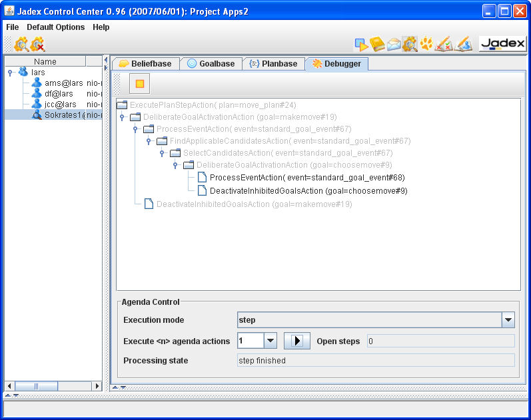
Task: Click the orange stop square debugger button
Action: tap(139, 84)
